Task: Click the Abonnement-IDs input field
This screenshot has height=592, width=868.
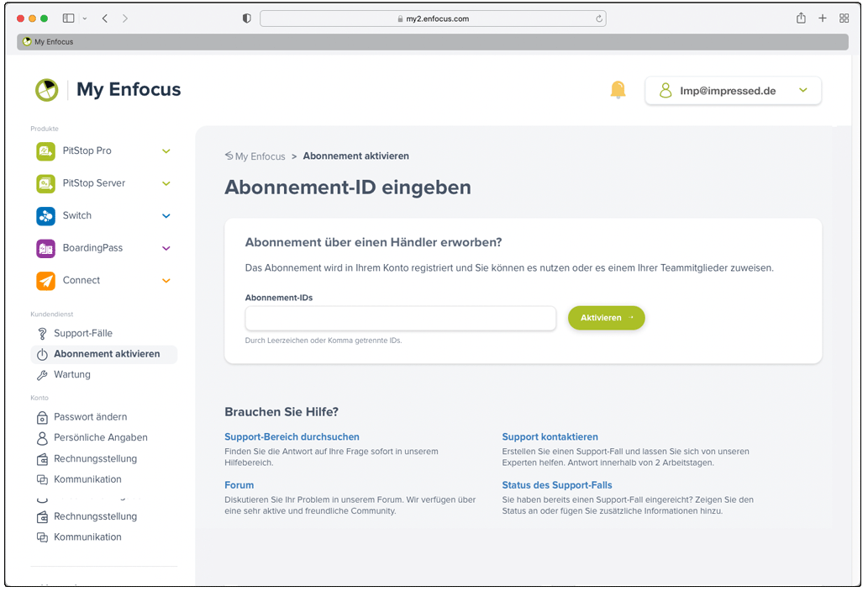Action: coord(400,318)
